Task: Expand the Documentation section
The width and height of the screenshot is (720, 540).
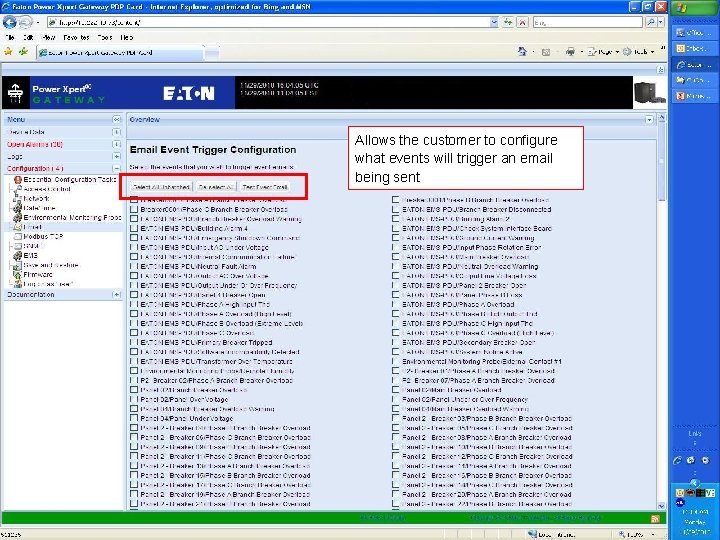Action: tap(117, 294)
